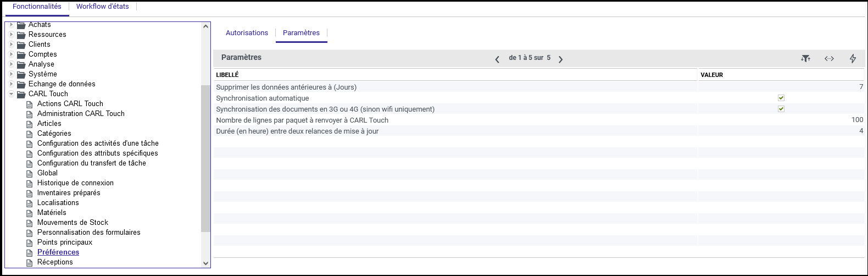Viewport: 868px width, 276px height.
Task: Click document icon beside Points principaux
Action: click(x=30, y=242)
